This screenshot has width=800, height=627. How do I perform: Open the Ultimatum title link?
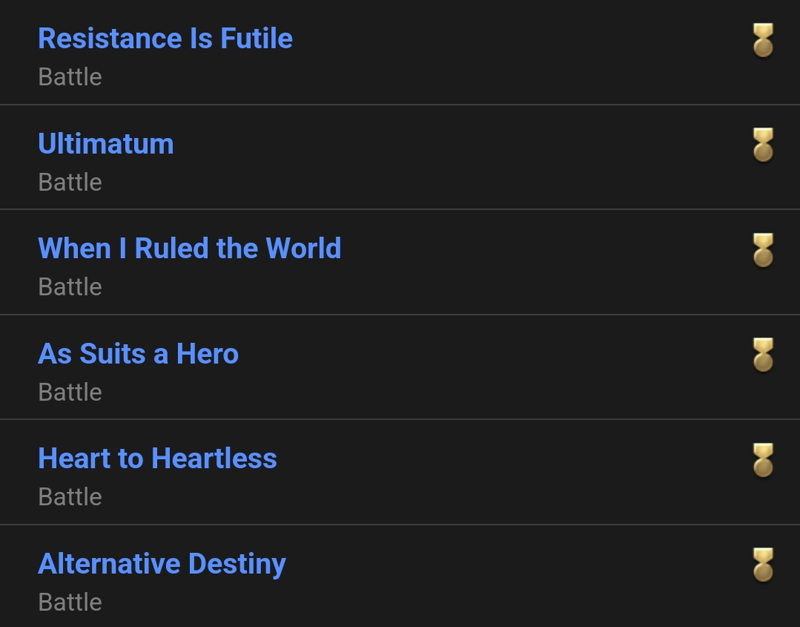106,143
